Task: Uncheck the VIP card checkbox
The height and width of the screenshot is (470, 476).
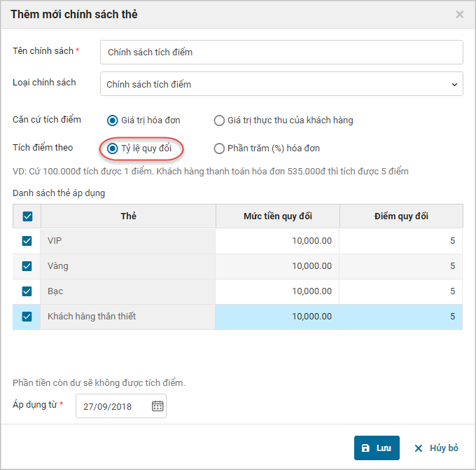Action: (27, 241)
